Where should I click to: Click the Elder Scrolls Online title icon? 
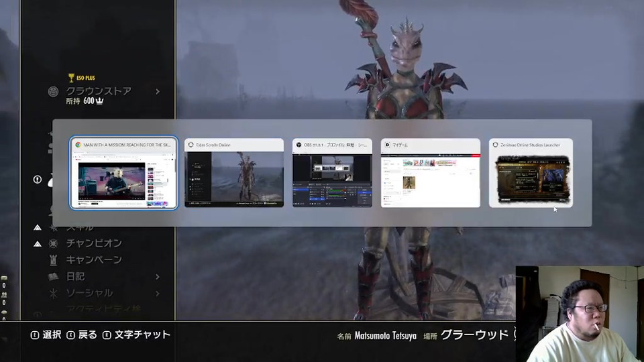[191, 145]
